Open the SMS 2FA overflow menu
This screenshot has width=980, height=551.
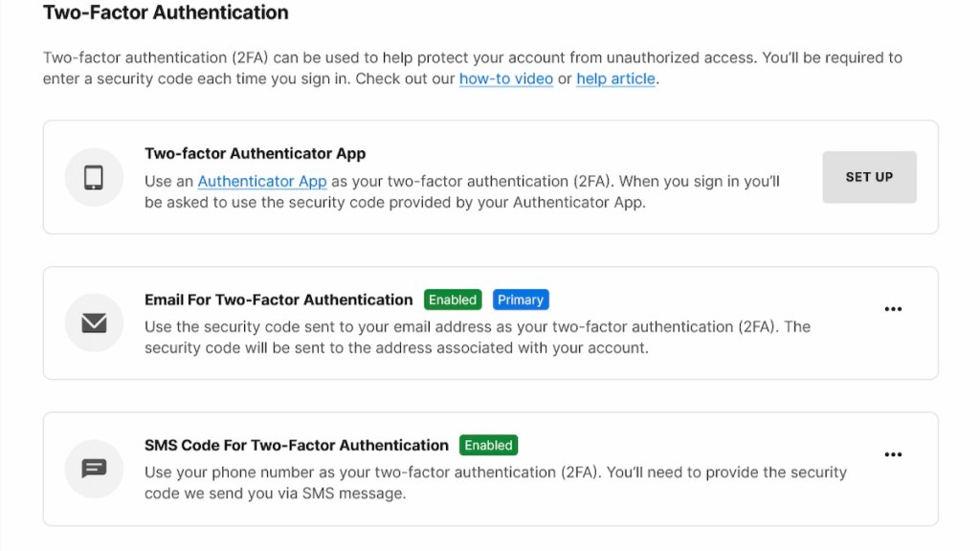[x=893, y=453]
